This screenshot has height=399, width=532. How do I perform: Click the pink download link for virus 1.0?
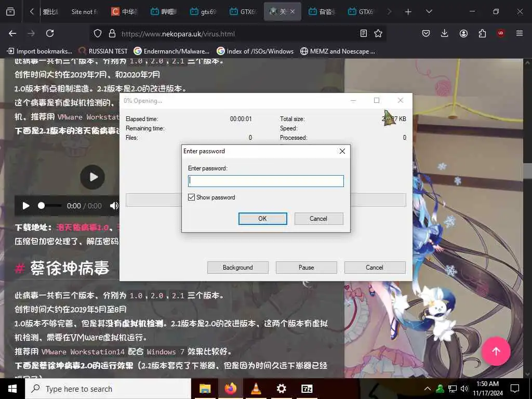tap(83, 228)
